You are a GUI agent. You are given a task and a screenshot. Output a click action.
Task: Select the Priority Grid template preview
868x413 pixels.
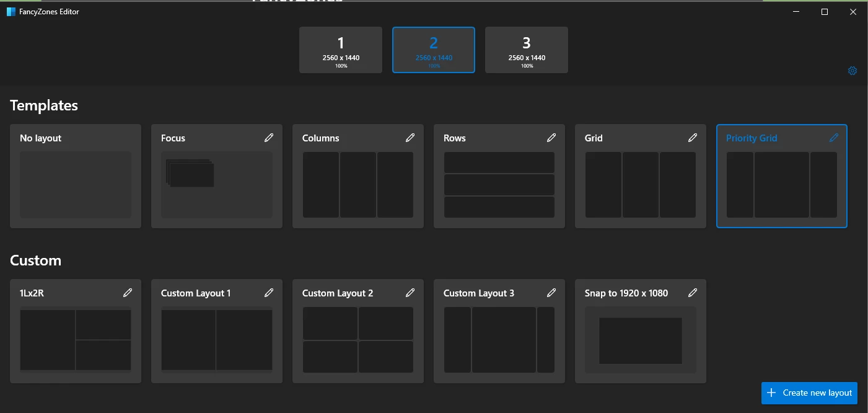tap(782, 185)
